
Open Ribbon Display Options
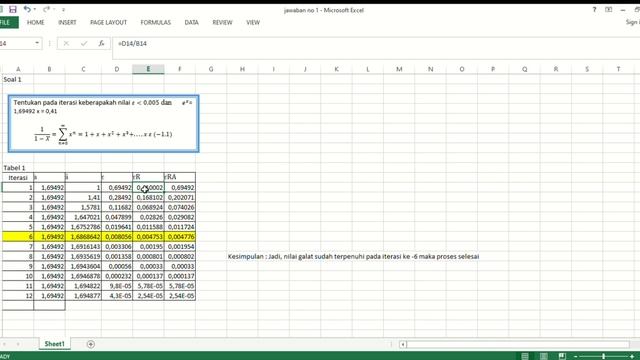point(609,10)
